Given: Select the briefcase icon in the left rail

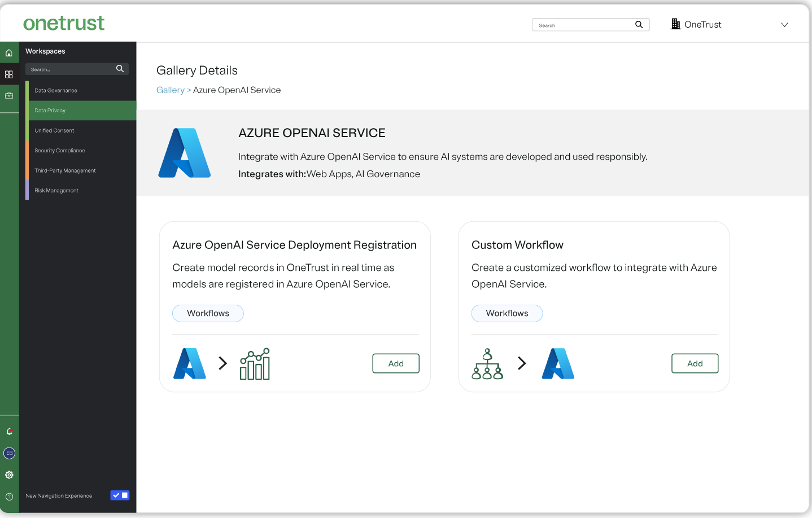Looking at the screenshot, I should pos(9,96).
